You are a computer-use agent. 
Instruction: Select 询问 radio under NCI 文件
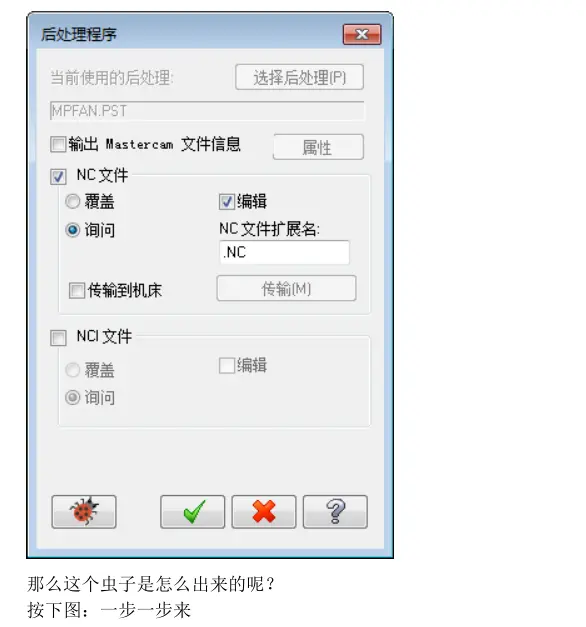(72, 397)
